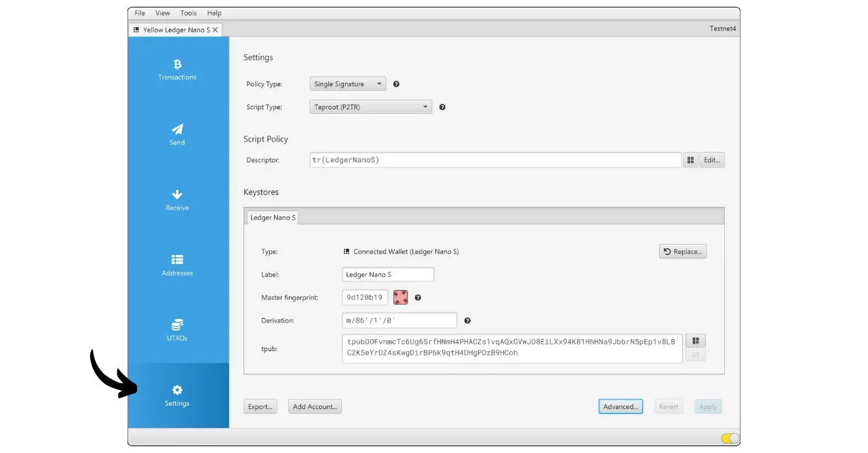
Task: Expand the Policy Type dropdown
Action: [x=349, y=84]
